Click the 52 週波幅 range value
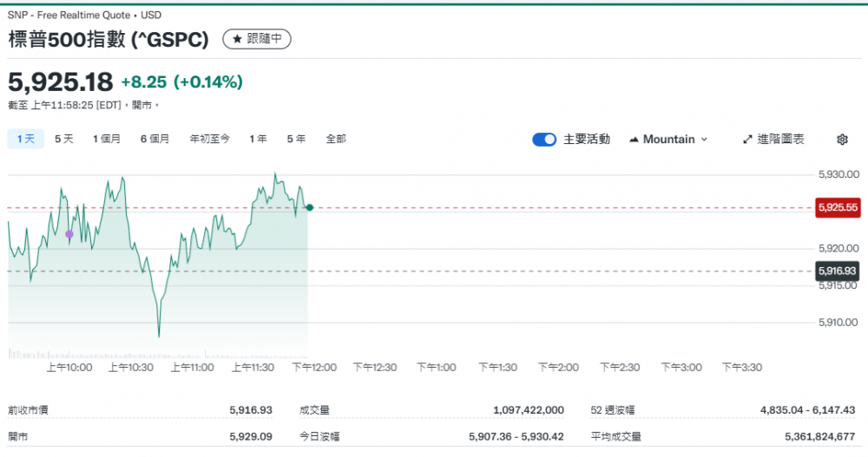The height and width of the screenshot is (457, 868). tap(808, 410)
